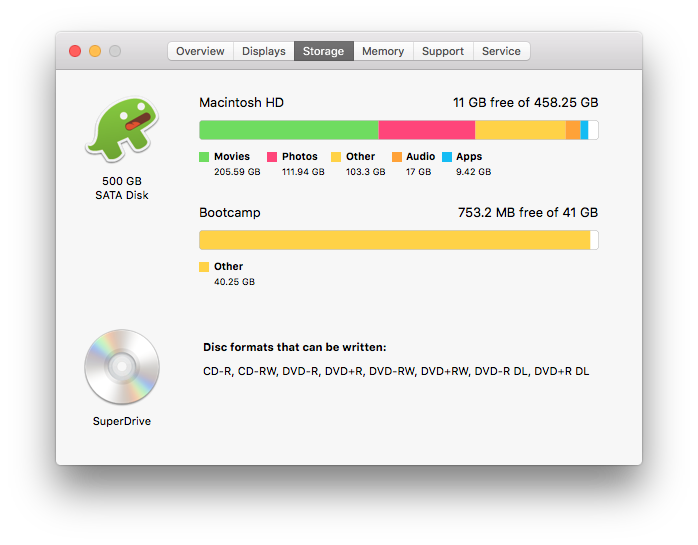Click the pink Photos legend swatch
Viewport: 698px width, 545px height.
(272, 157)
